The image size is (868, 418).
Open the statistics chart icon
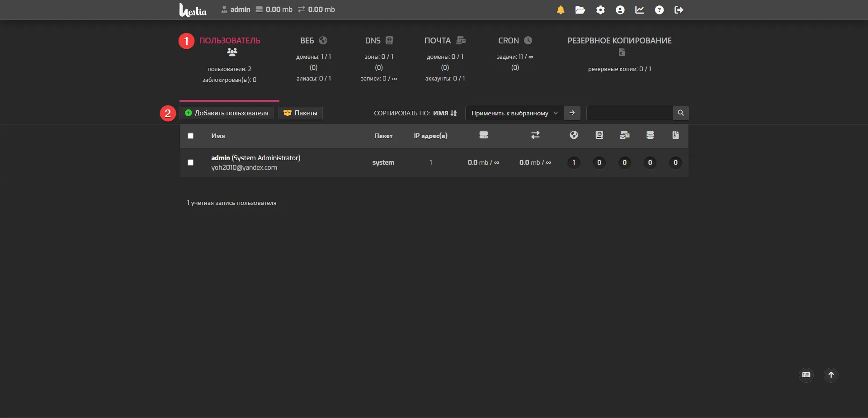pos(640,10)
